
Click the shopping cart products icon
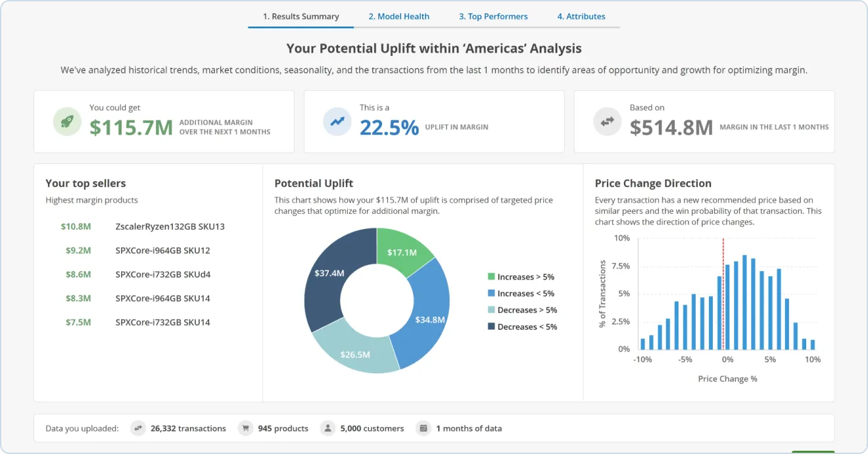[246, 428]
